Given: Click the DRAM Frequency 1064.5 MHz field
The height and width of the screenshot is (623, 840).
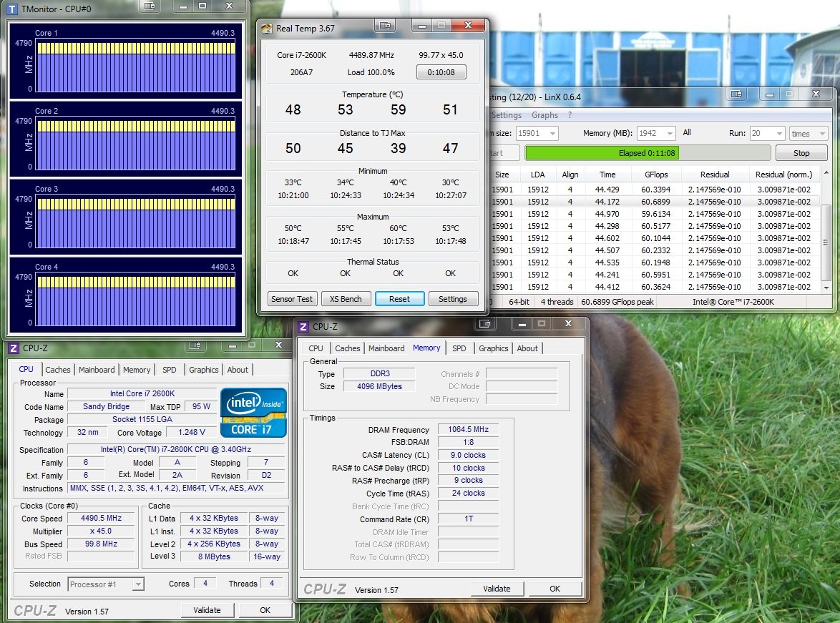Looking at the screenshot, I should (x=468, y=429).
